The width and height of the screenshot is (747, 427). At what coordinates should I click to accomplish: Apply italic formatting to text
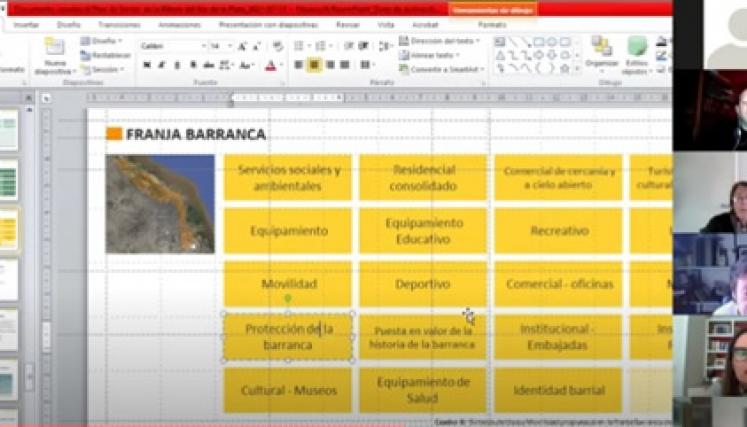click(x=161, y=65)
